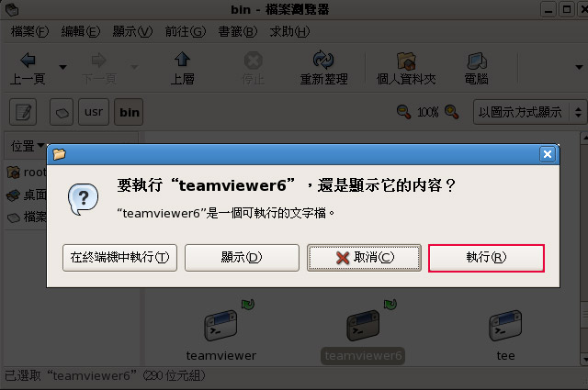Select the teamviewer script file icon

coord(220,325)
